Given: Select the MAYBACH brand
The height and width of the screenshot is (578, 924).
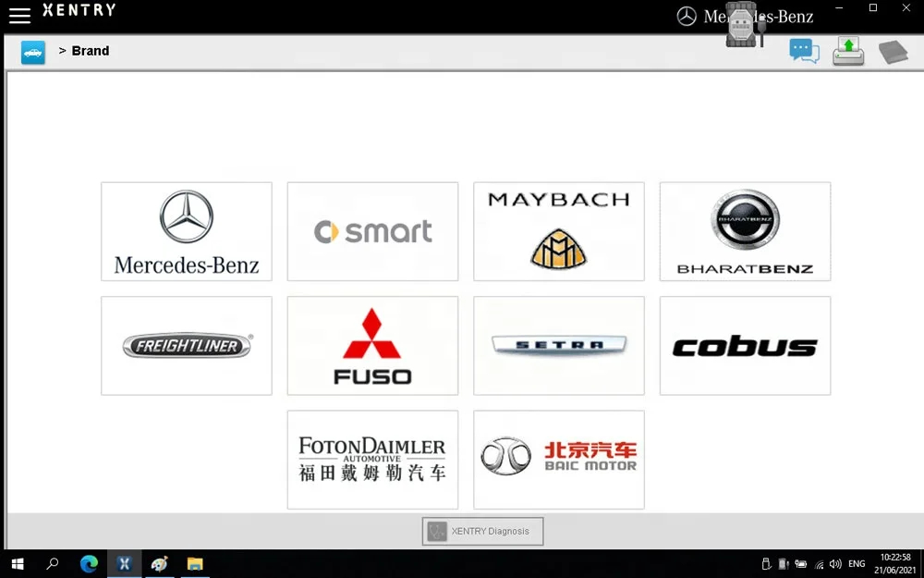Looking at the screenshot, I should pyautogui.click(x=558, y=231).
